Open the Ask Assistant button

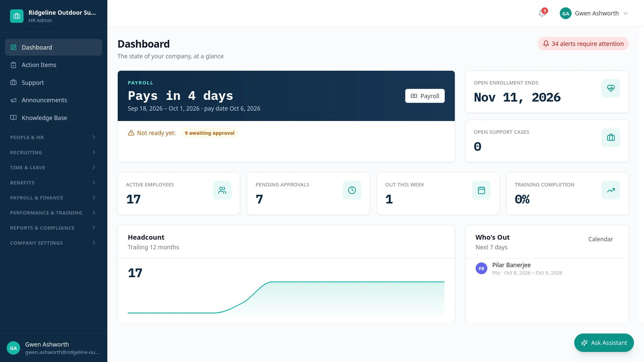tap(604, 343)
